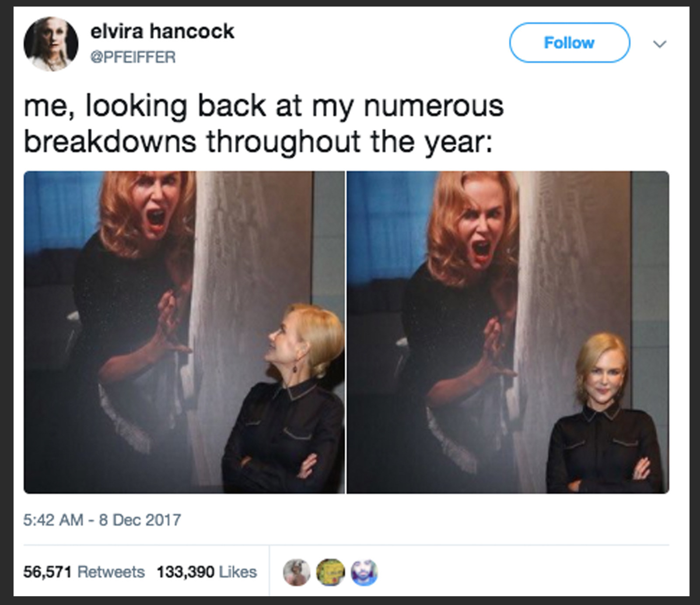The image size is (700, 605).
Task: Open the blue bearded liker avatar
Action: pos(364,572)
